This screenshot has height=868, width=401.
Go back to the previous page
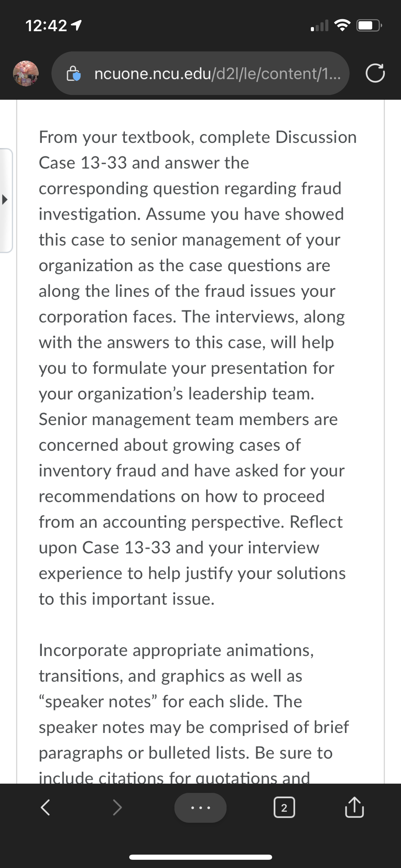(x=46, y=807)
